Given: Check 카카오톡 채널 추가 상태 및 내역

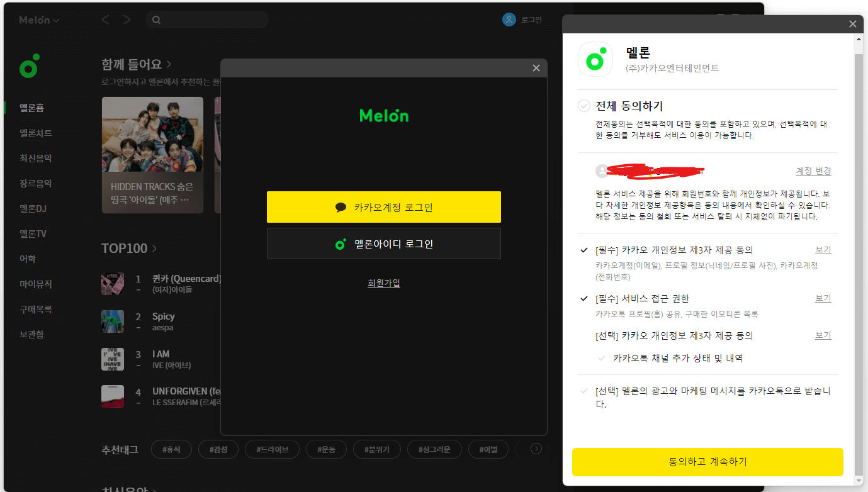Looking at the screenshot, I should click(602, 358).
